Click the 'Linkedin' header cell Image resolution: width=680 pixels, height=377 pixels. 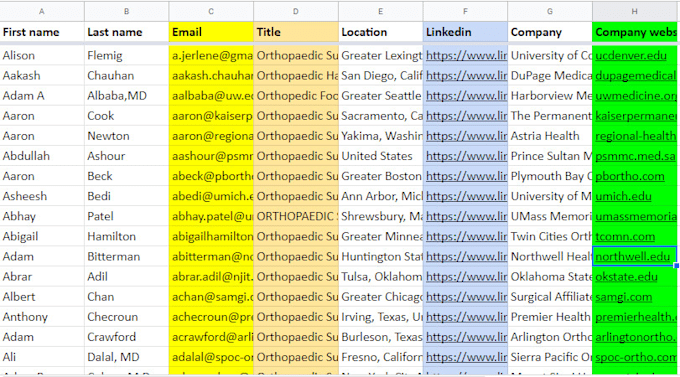[x=465, y=32]
